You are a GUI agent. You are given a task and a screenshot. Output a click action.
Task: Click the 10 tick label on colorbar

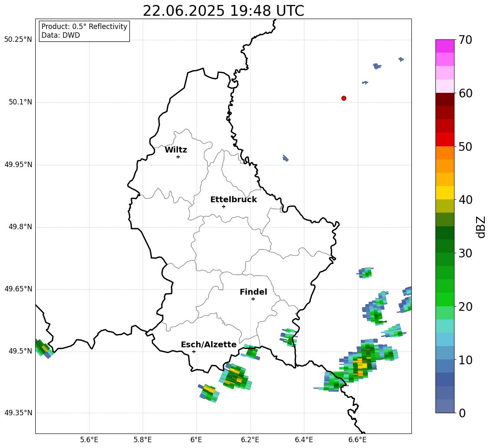click(465, 360)
